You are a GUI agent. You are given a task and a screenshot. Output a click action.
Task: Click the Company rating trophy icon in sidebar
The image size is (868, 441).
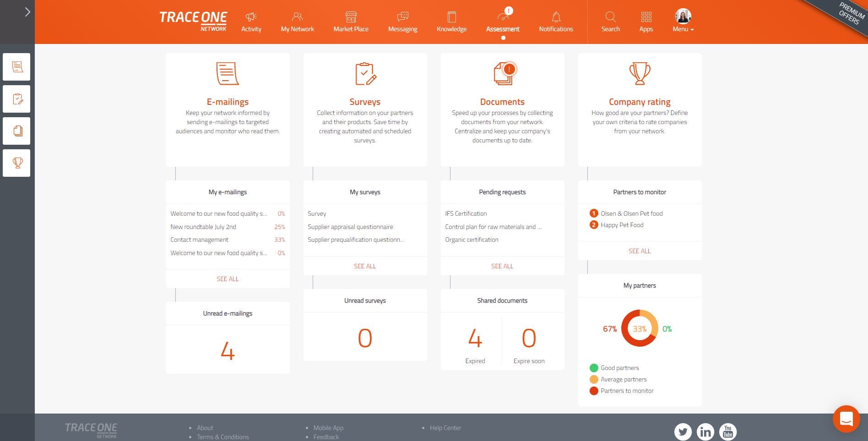16,163
